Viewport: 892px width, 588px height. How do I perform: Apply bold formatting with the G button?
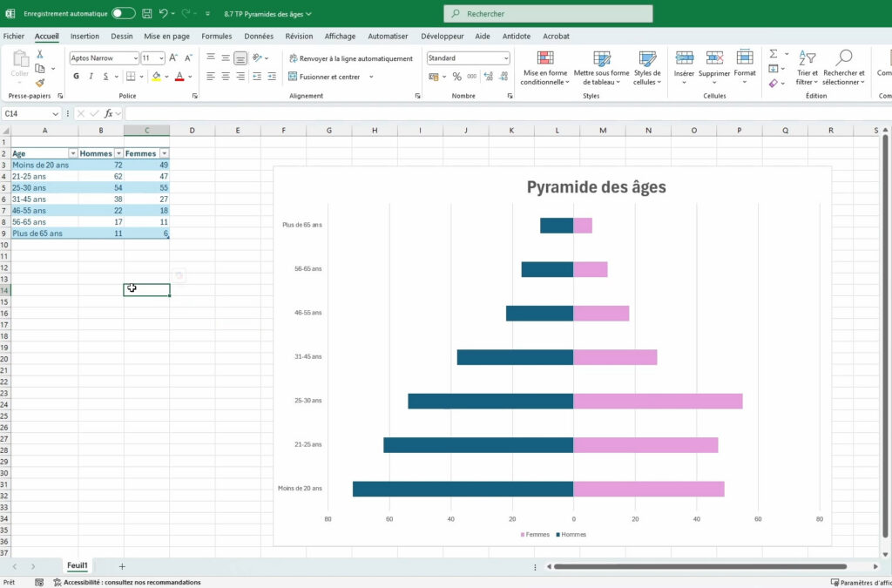[x=76, y=77]
